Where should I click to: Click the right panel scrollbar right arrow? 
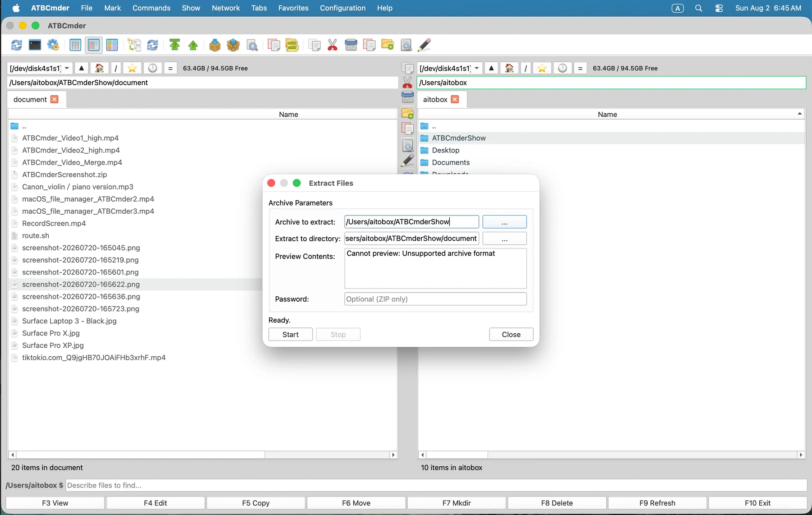click(801, 455)
